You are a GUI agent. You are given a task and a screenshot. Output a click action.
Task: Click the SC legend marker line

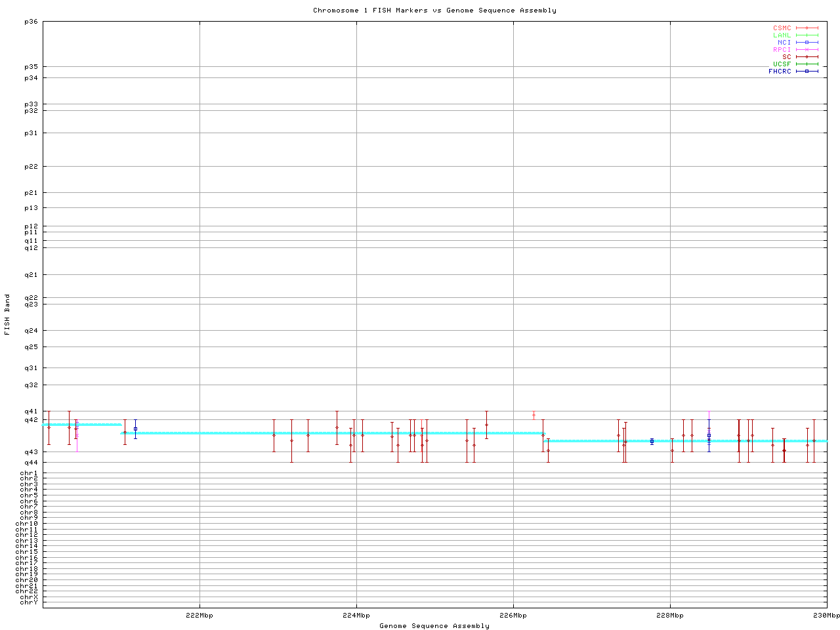tap(807, 57)
